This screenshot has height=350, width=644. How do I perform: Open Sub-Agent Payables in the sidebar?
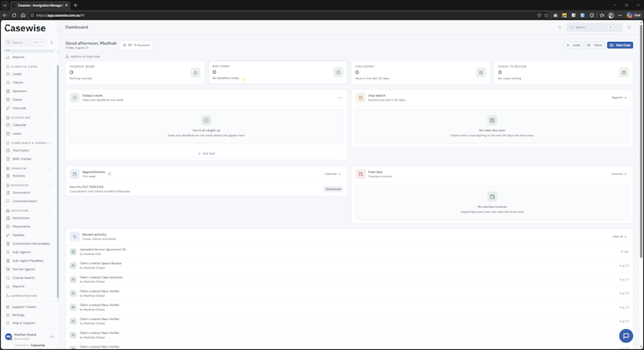click(27, 261)
